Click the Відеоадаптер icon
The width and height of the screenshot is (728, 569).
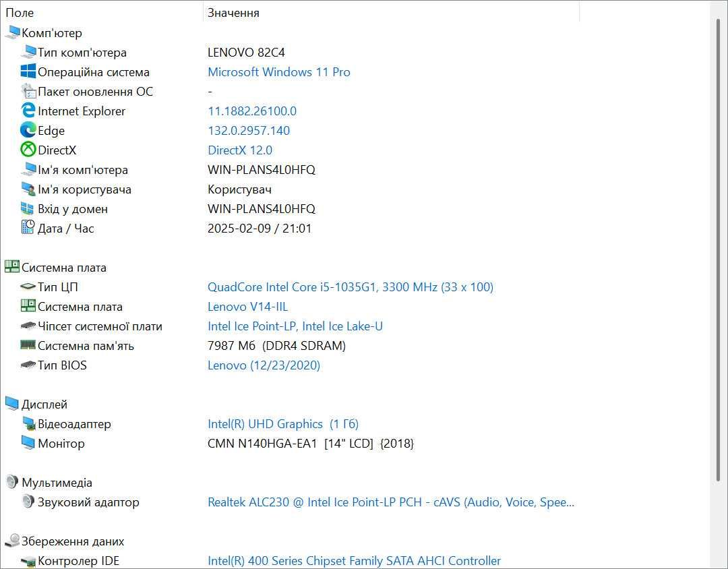(x=28, y=423)
